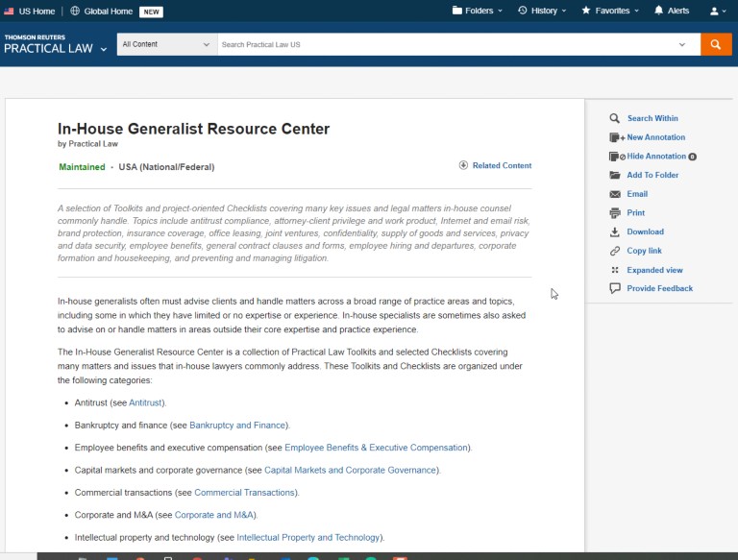Click the annotation count badge
The image size is (738, 560).
pos(692,157)
